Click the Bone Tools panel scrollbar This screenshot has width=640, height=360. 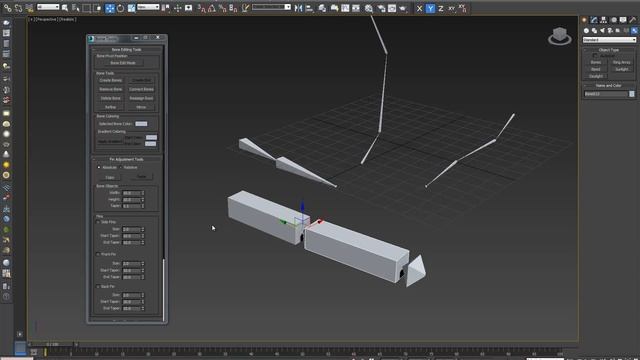[x=164, y=290]
